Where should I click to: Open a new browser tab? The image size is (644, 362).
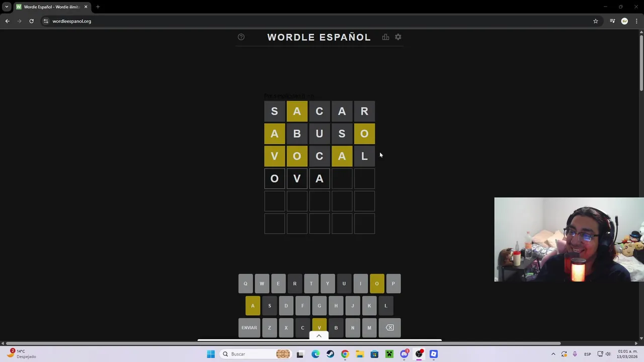coord(98,7)
